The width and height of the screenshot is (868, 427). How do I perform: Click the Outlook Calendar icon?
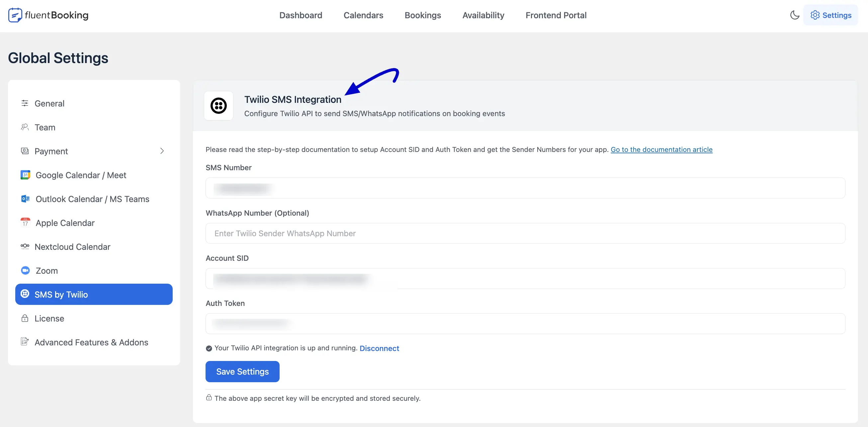[25, 199]
